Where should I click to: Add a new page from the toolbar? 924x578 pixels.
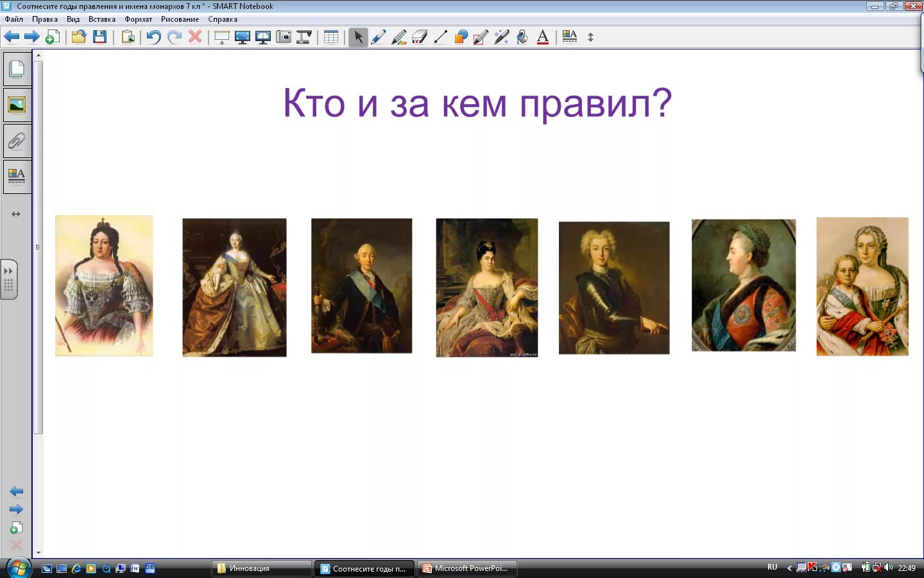pyautogui.click(x=53, y=37)
